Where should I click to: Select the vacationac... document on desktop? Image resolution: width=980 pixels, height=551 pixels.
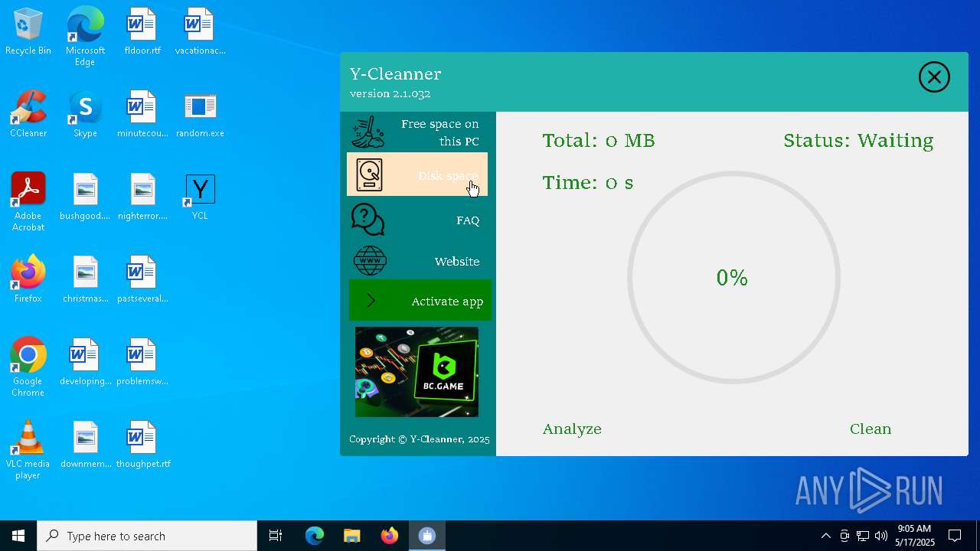click(x=200, y=32)
